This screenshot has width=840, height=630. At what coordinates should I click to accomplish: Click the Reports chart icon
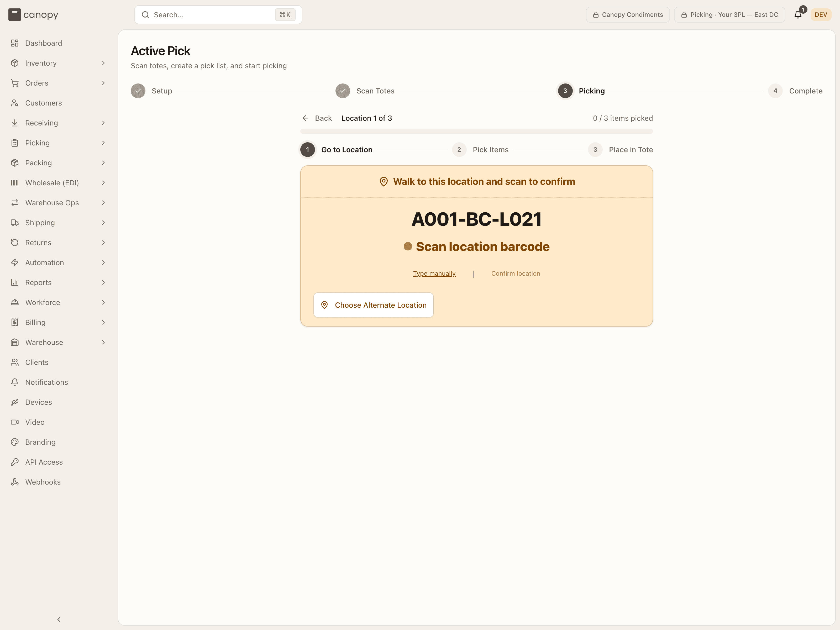(15, 282)
